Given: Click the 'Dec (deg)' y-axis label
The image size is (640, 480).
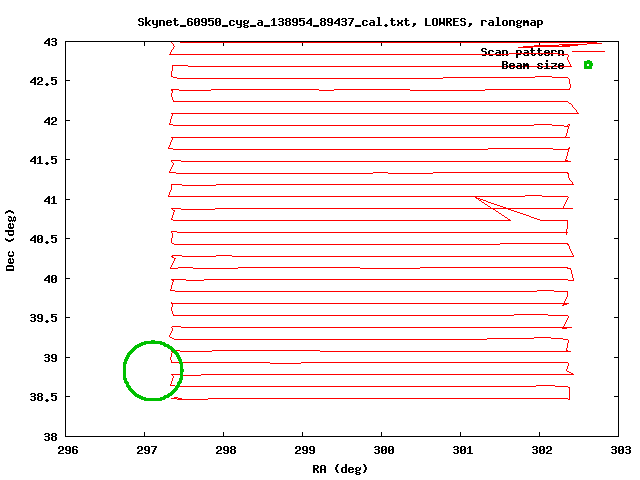Looking at the screenshot, I should 11,239.
